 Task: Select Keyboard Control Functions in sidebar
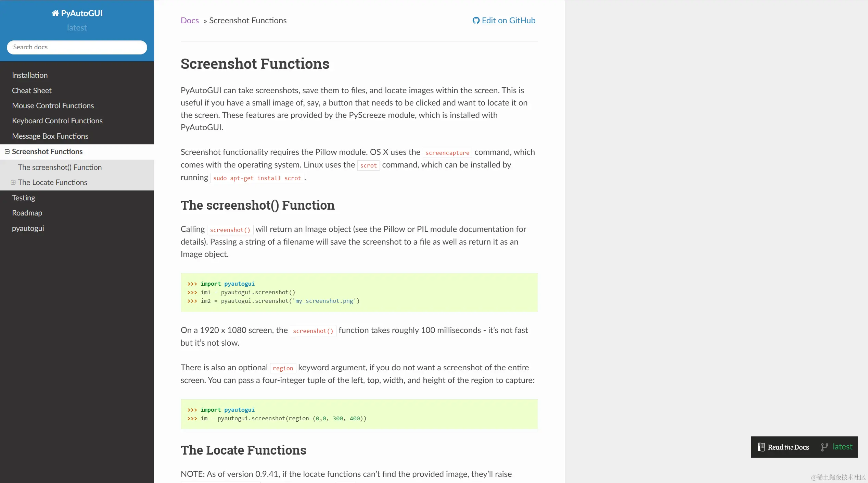coord(57,121)
